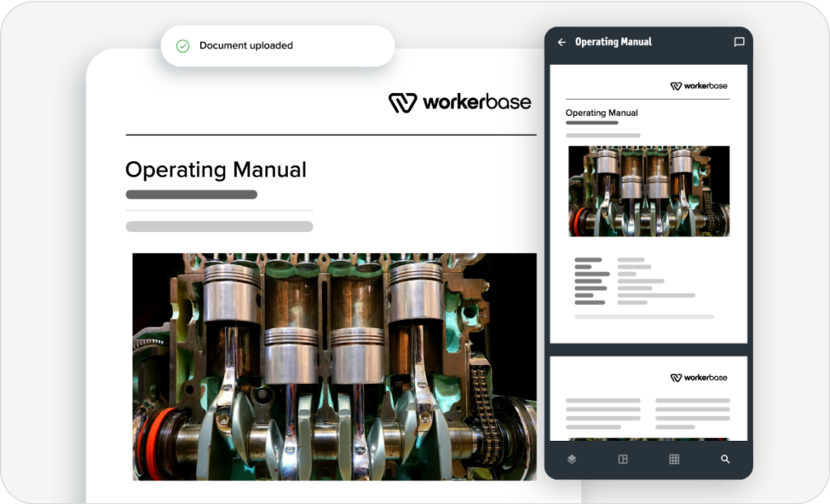
Task: Select the Operating Manual title in the app header
Action: tap(614, 41)
